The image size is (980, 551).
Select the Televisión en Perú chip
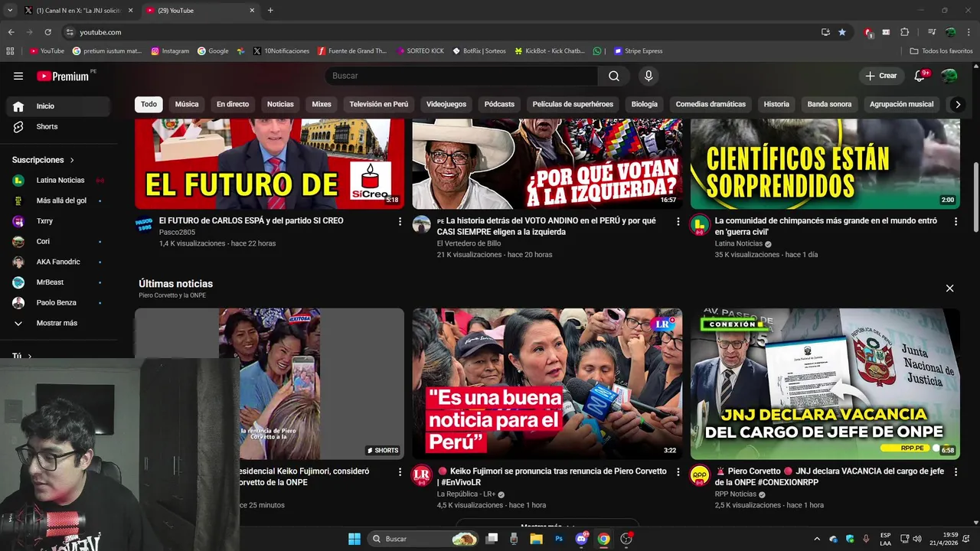379,104
